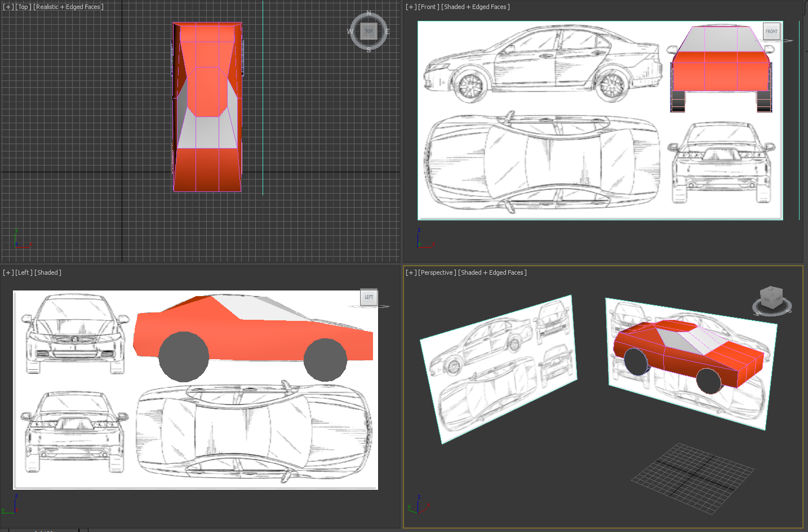Open Perspective viewport's Shaded + Edged Faces menu

pyautogui.click(x=492, y=272)
